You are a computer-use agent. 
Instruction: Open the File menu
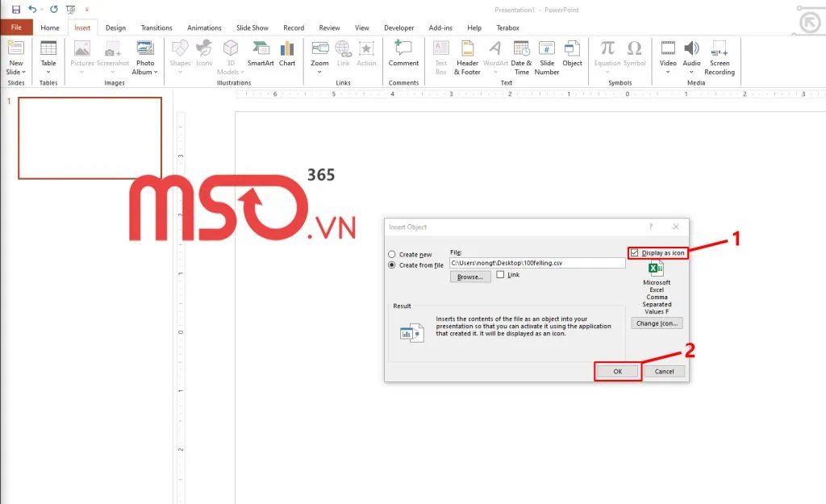coord(16,27)
